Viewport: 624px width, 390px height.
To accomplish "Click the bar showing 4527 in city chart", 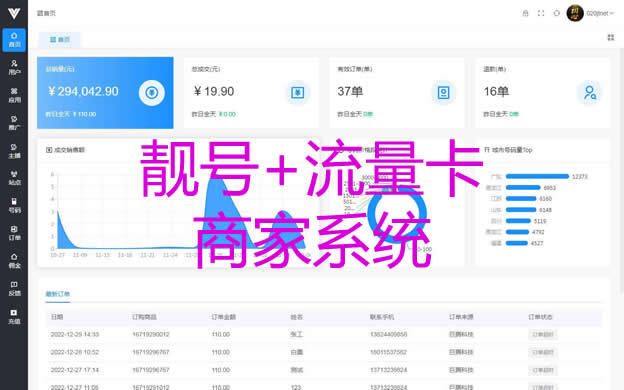I will point(517,243).
